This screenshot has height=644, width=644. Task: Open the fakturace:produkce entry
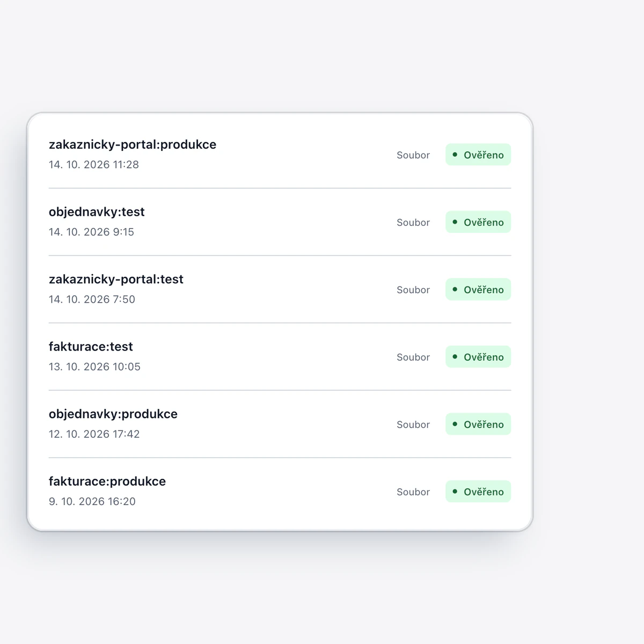[x=280, y=491]
